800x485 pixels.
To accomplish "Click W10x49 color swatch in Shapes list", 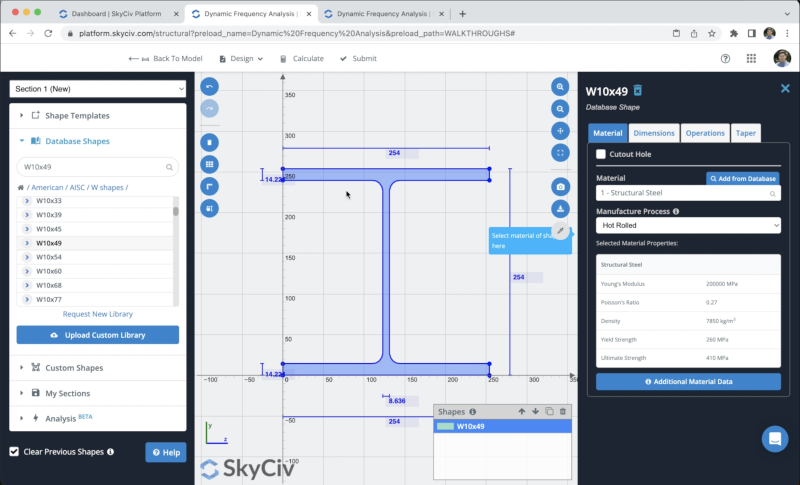I will (445, 426).
